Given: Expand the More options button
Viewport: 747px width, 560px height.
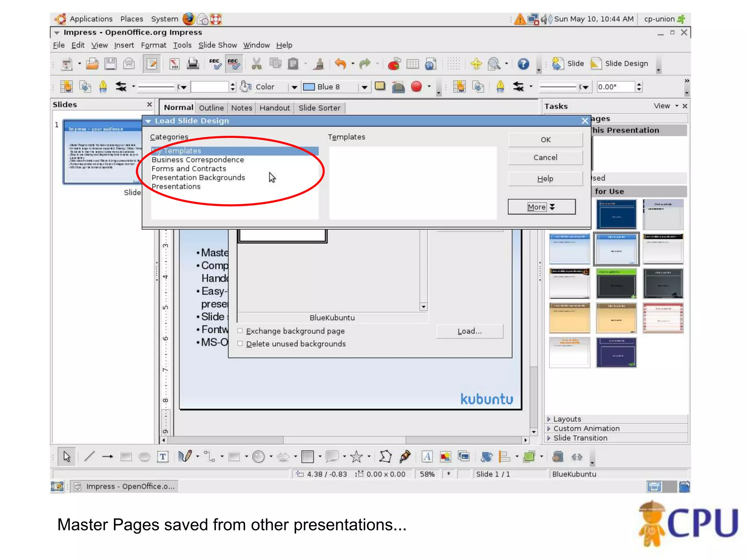Looking at the screenshot, I should coord(542,207).
